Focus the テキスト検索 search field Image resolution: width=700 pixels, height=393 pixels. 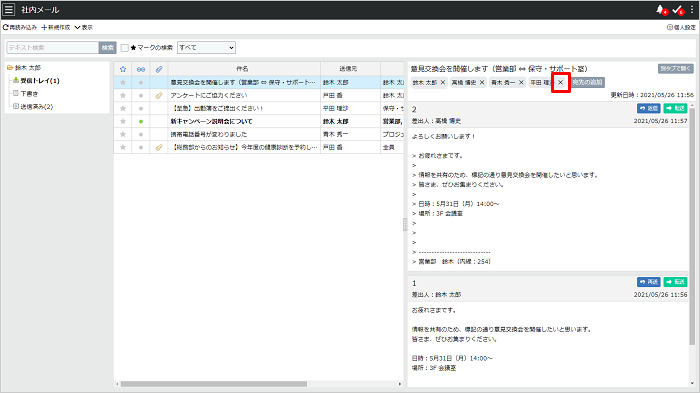pyautogui.click(x=52, y=47)
